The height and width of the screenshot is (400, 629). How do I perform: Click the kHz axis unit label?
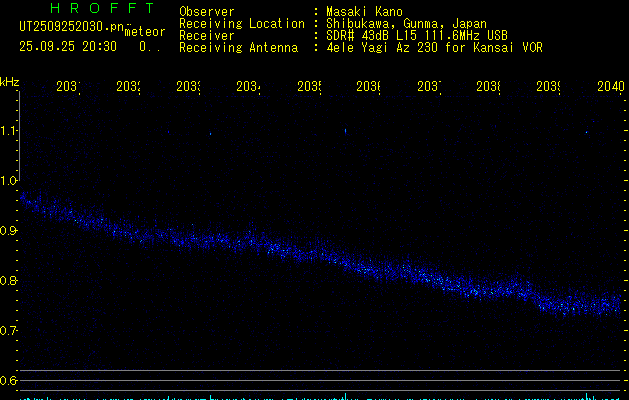coord(9,81)
